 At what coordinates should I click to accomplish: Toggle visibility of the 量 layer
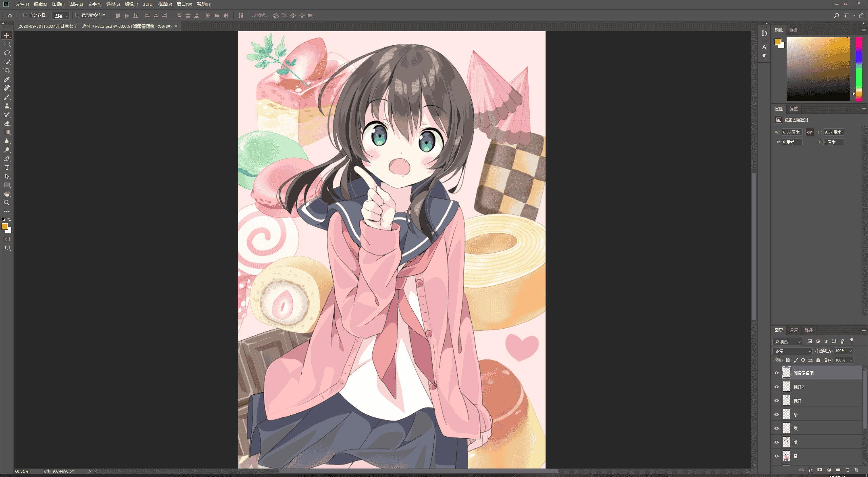[776, 456]
